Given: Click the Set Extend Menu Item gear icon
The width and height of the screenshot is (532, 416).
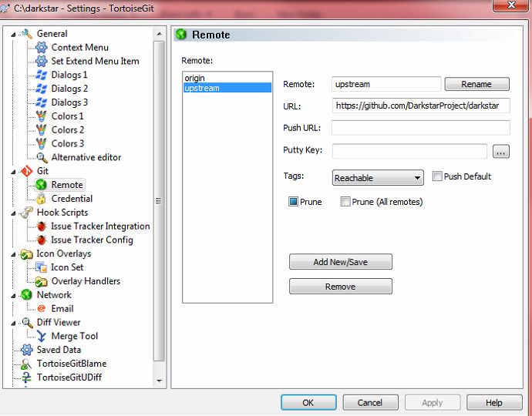Looking at the screenshot, I should [x=42, y=61].
